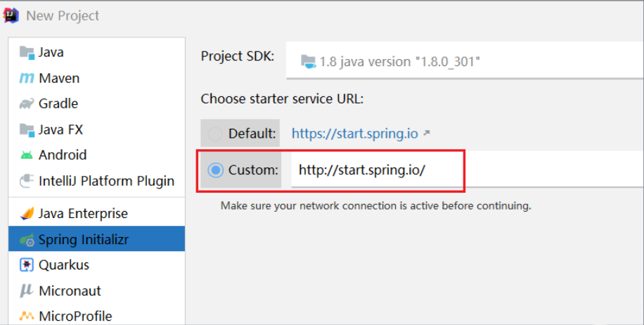
Task: Click the 'New Project' window title
Action: tap(63, 15)
